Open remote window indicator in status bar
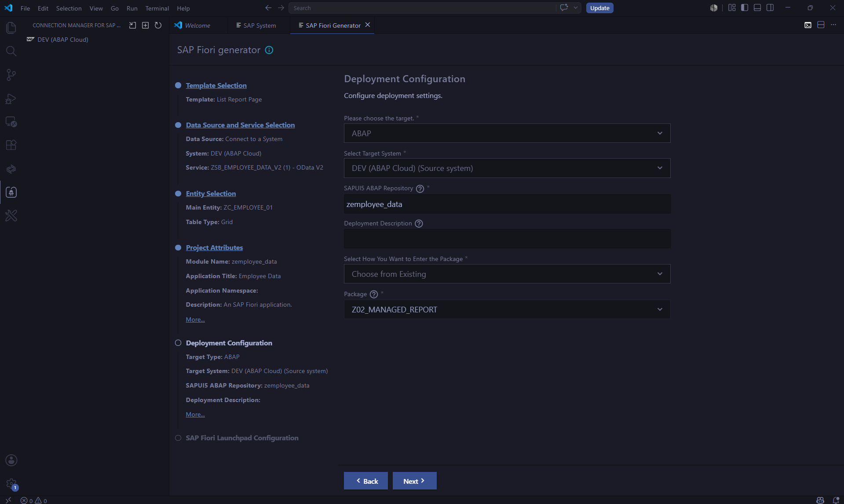The image size is (844, 504). click(x=8, y=500)
